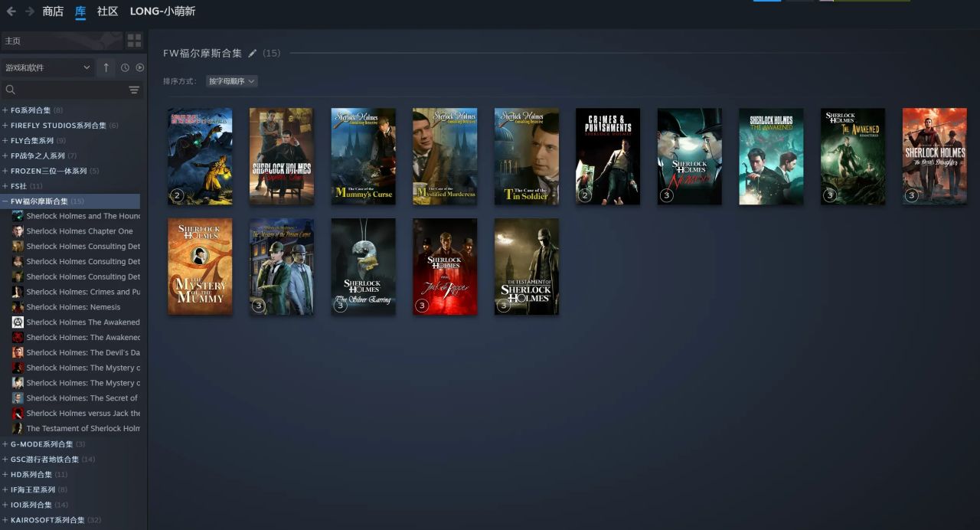
Task: Open the 游戏和软件 category dropdown
Action: [47, 67]
